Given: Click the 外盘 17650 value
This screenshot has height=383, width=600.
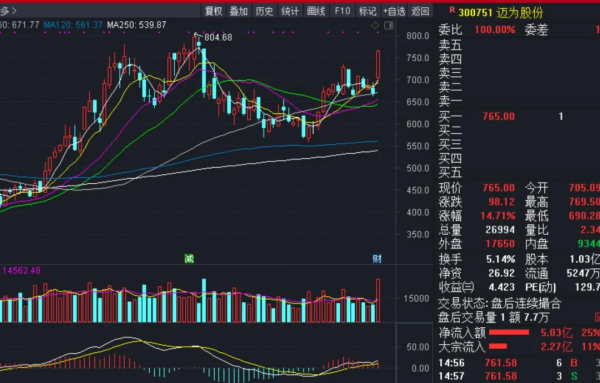Looking at the screenshot, I should pos(500,244).
